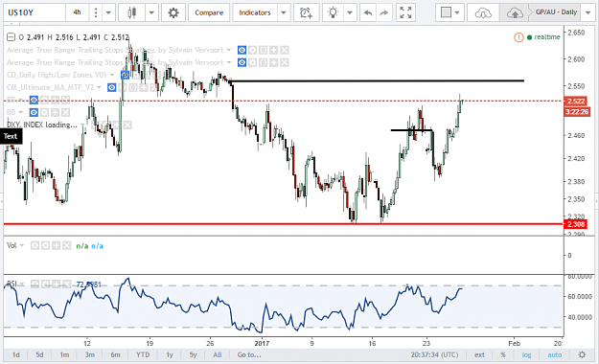Expand the ideas lightbulb dropdown arrow
The image size is (599, 364).
(350, 12)
